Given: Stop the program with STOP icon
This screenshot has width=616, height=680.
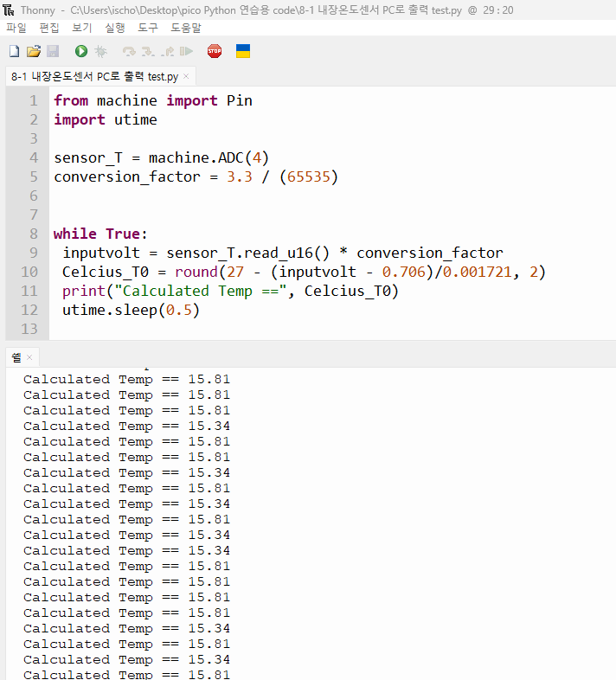Looking at the screenshot, I should (215, 51).
